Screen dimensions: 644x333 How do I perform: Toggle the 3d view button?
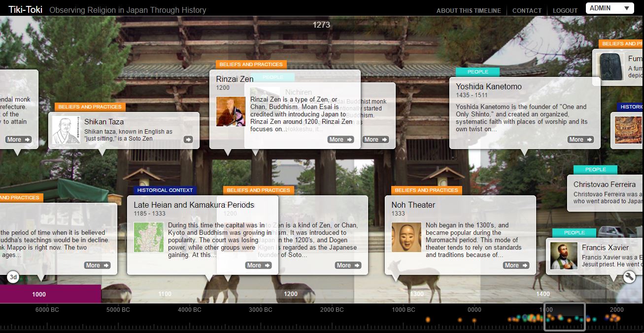click(13, 277)
